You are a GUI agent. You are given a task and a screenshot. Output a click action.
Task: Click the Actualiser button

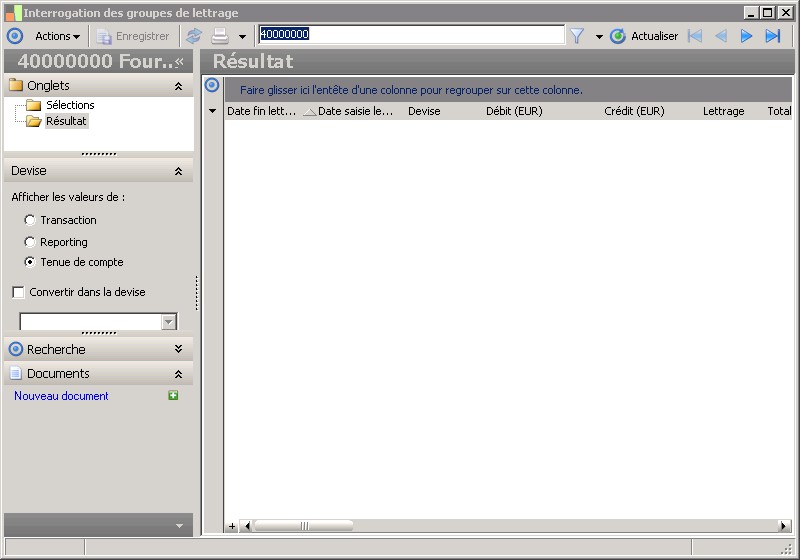point(644,36)
